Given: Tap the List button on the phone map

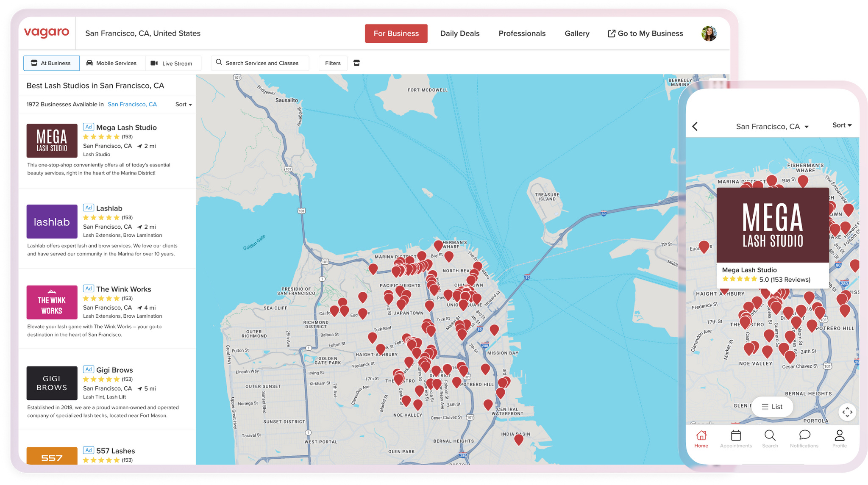Looking at the screenshot, I should (x=772, y=407).
